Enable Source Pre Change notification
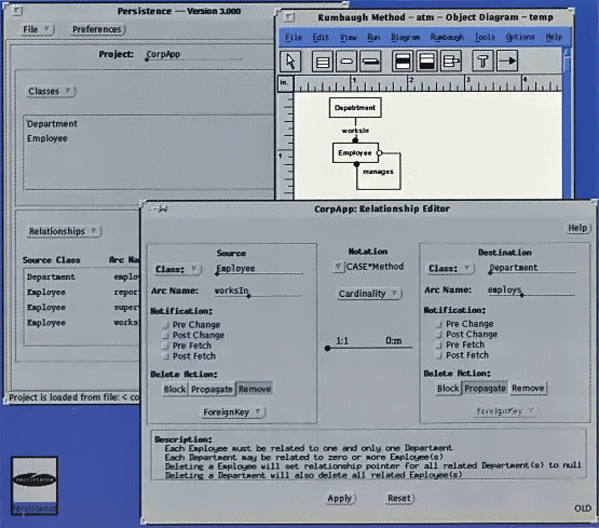Image resolution: width=599 pixels, height=528 pixels. point(165,325)
